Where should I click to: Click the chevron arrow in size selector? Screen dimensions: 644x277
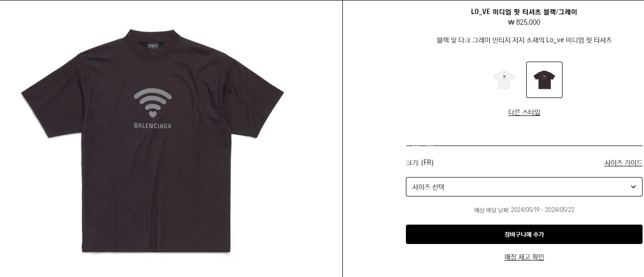click(x=633, y=187)
